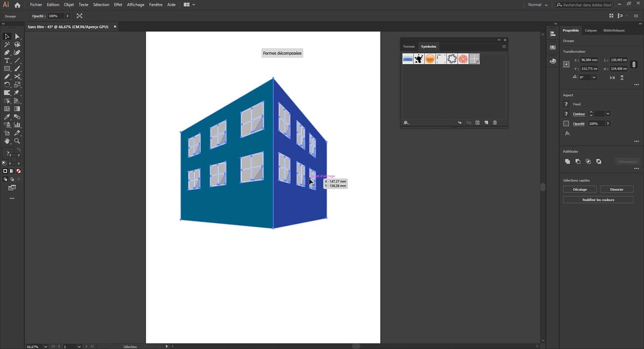Image resolution: width=644 pixels, height=349 pixels.
Task: Set center reference point in Transformation
Action: tap(567, 64)
